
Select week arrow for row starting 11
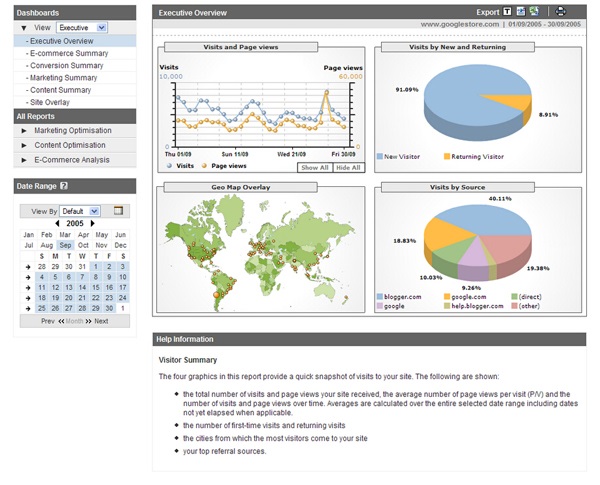click(x=28, y=287)
